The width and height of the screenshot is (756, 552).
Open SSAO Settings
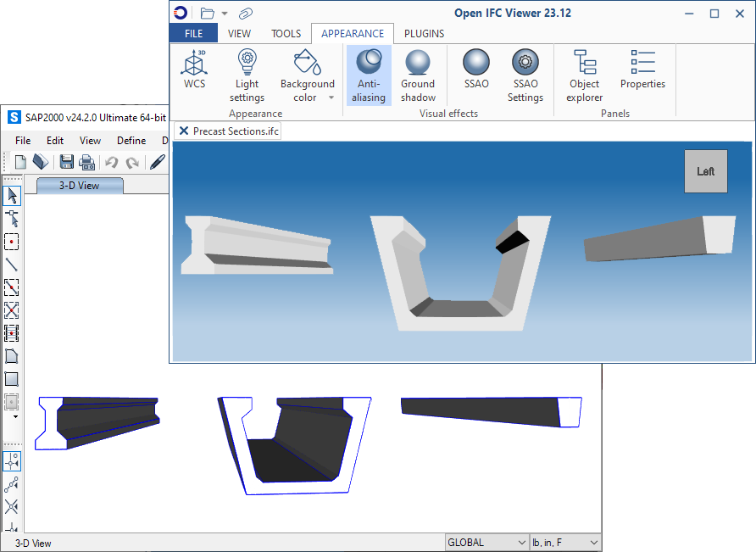tap(525, 75)
